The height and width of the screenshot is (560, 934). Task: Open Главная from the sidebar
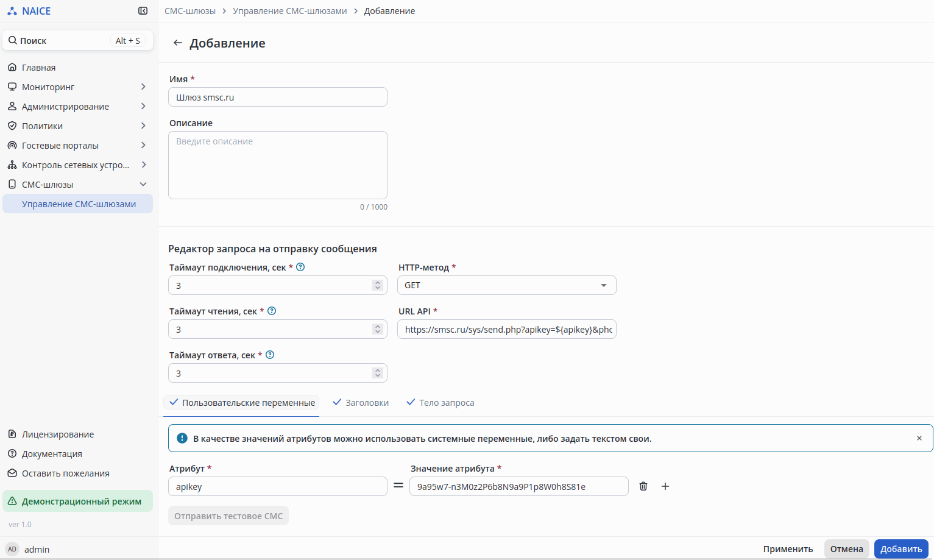click(x=39, y=68)
